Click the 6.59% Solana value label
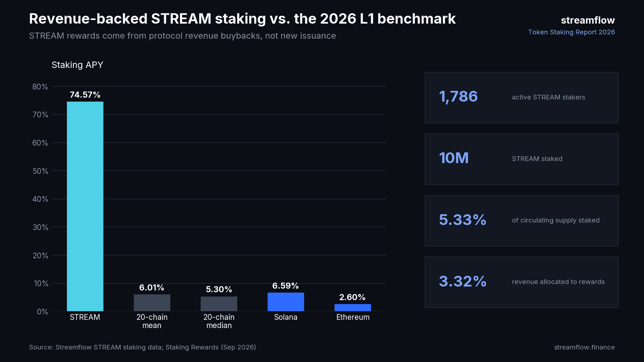Image resolution: width=644 pixels, height=362 pixels. pos(286,286)
